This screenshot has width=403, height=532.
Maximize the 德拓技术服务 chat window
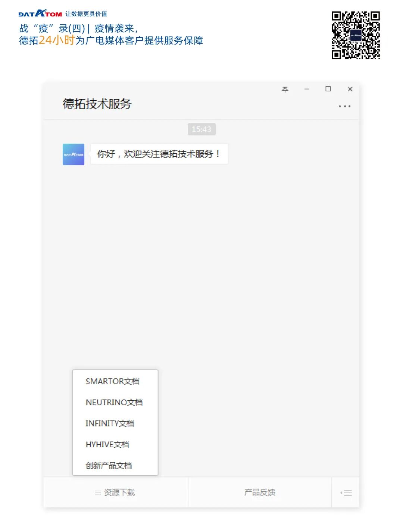tap(328, 89)
